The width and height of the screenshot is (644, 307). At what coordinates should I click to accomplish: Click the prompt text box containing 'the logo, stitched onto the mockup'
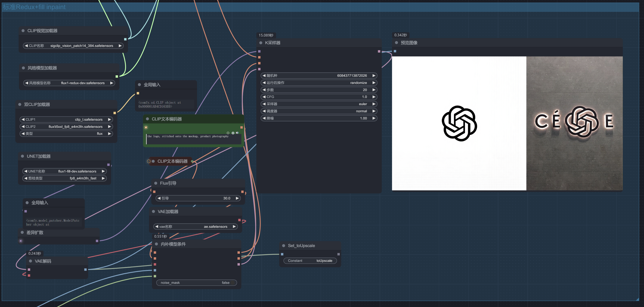194,139
